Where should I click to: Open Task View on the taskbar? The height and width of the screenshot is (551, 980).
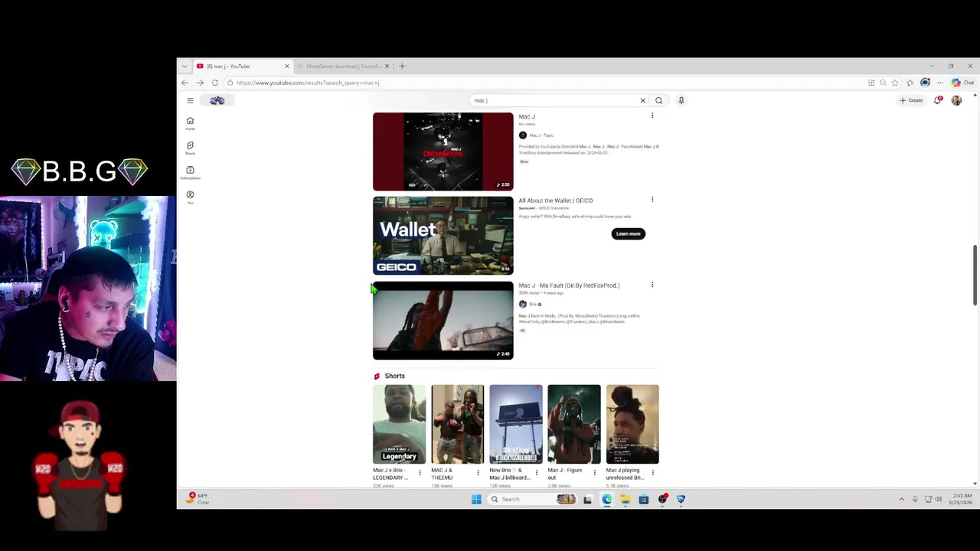587,499
